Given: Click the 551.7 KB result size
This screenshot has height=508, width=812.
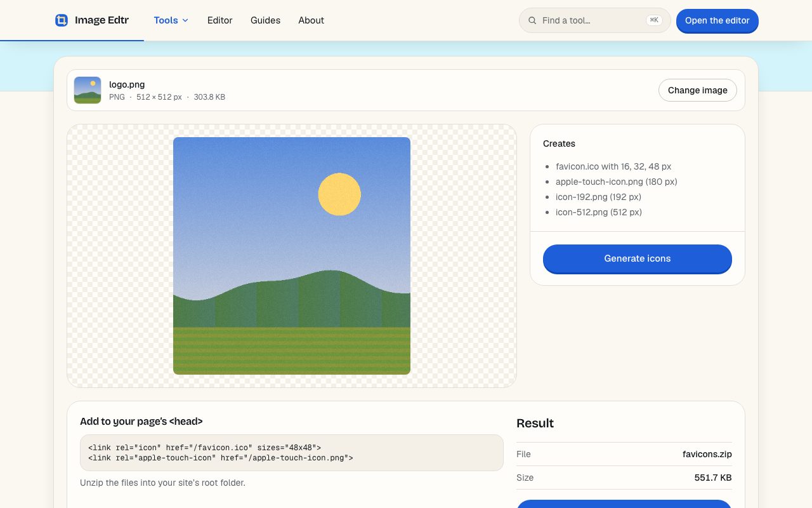Looking at the screenshot, I should (x=713, y=478).
